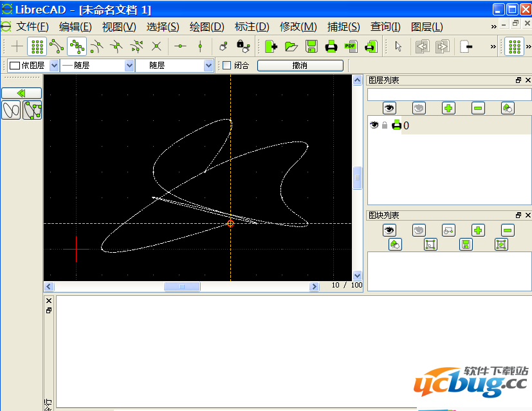Open the 修改(M) menu

[x=298, y=27]
